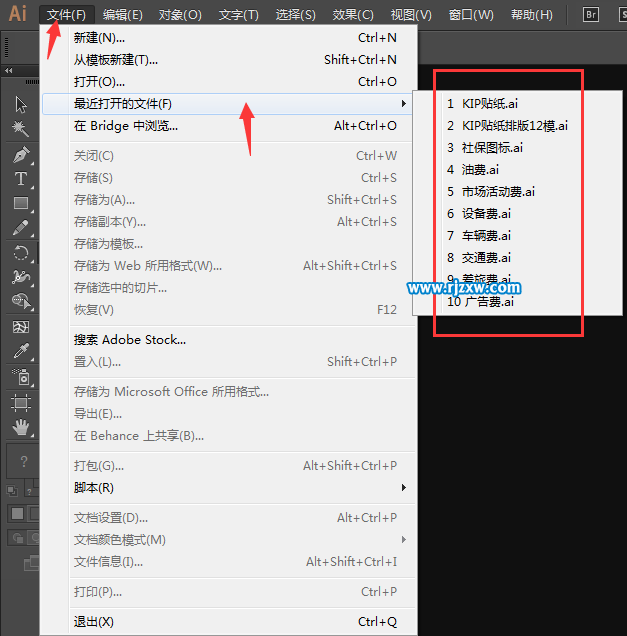Choose 从模板新建(T)... entry

click(x=229, y=60)
